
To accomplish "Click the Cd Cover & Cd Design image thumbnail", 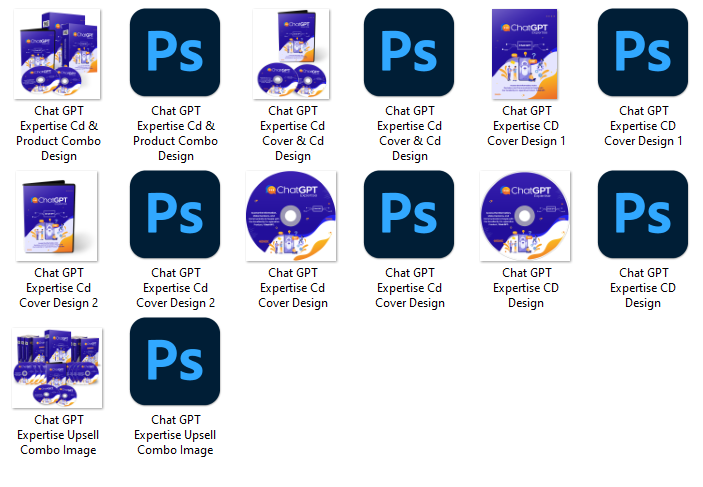I will (291, 54).
